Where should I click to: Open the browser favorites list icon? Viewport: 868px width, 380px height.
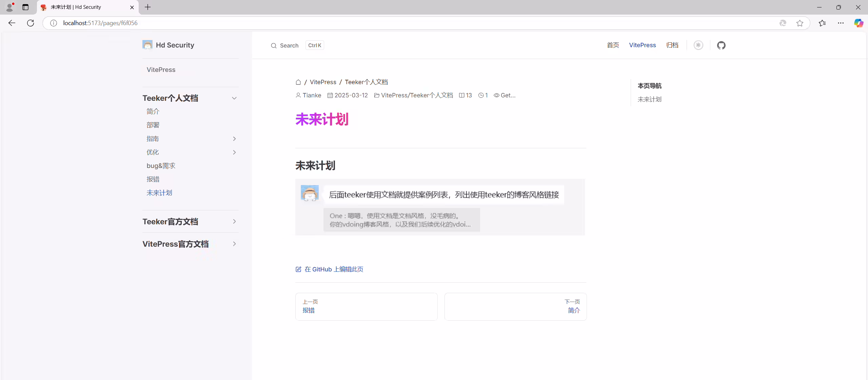click(x=822, y=23)
